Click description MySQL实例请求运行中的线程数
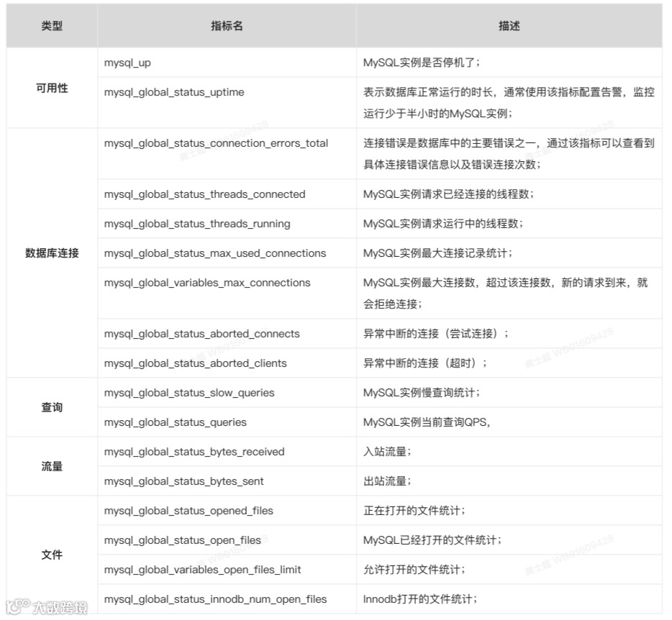The image size is (672, 620). coord(442,224)
